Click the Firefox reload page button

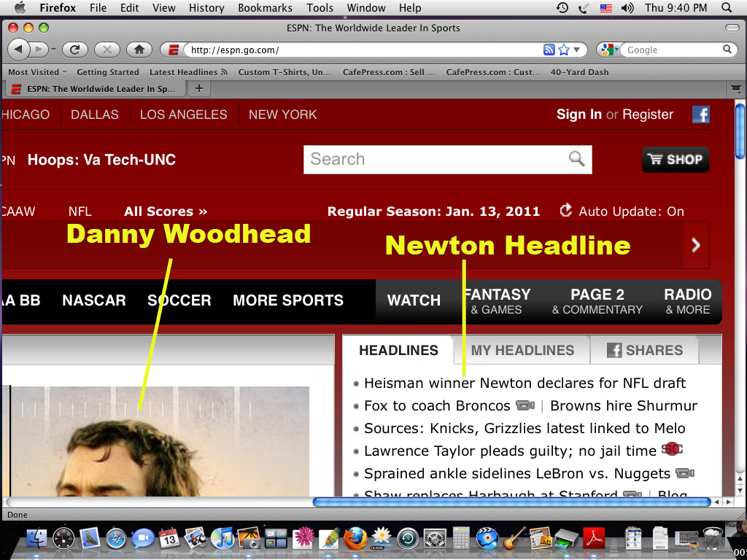(x=74, y=50)
